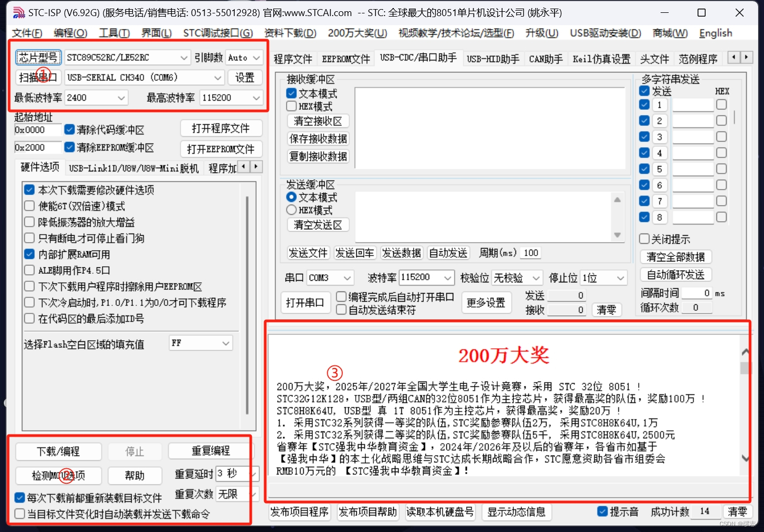Switch to 程序文件 tab
Viewport: 764px width, 532px height.
click(293, 59)
